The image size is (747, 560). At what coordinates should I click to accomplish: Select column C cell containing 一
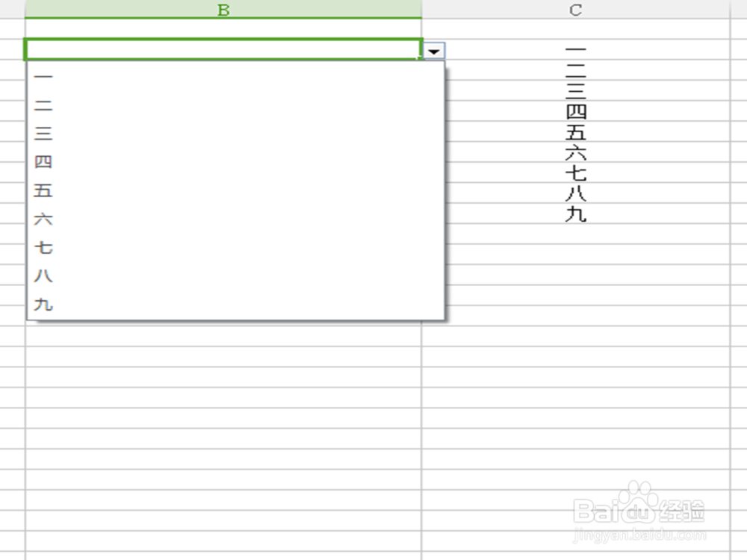(575, 49)
